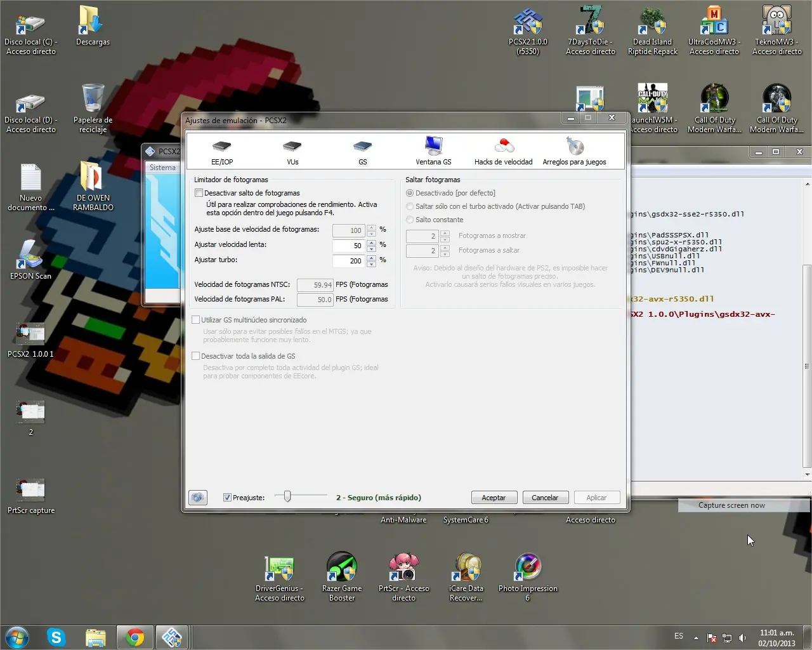Open the Ventana GS tab
Viewport: 812px width, 650px height.
433,152
